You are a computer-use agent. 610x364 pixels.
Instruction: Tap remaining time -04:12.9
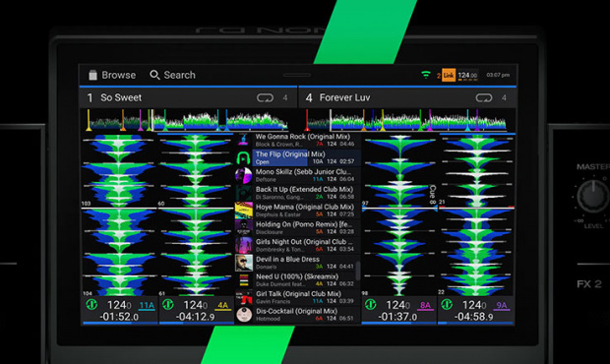tap(195, 317)
